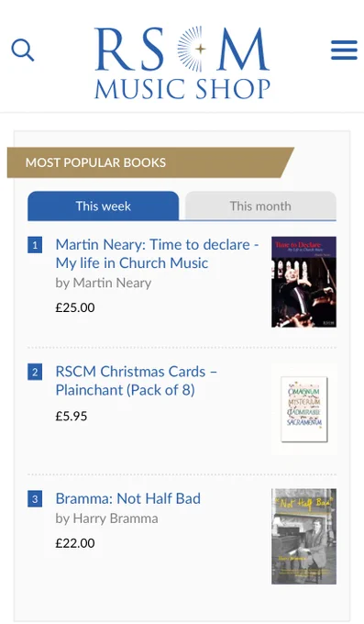Click rank badge number 1
The height and width of the screenshot is (624, 364).
tap(35, 245)
